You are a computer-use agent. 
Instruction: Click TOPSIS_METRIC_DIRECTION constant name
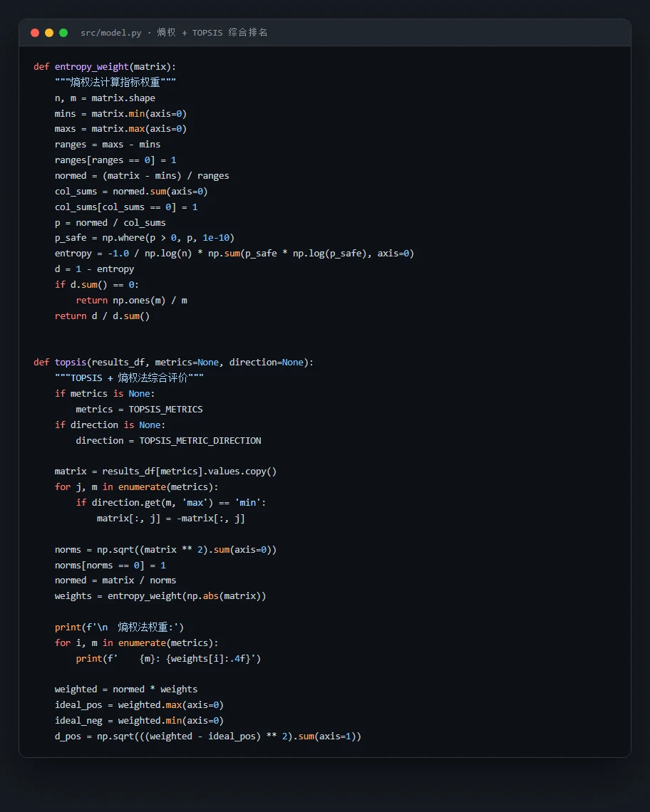[200, 441]
